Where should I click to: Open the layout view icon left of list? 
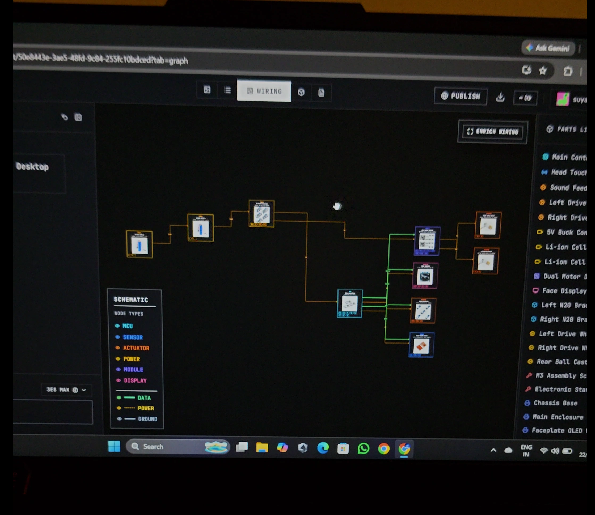tap(207, 90)
